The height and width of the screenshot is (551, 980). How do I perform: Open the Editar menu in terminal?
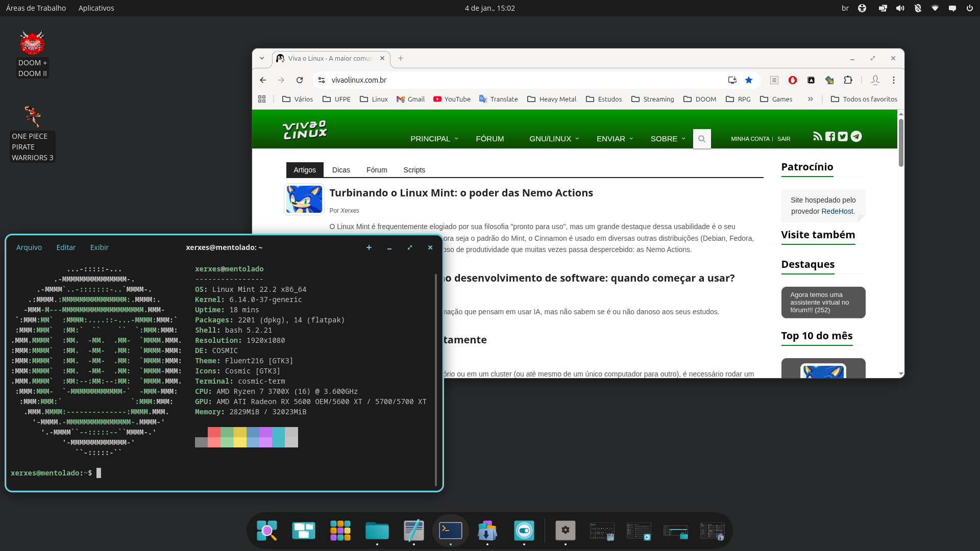(x=66, y=247)
